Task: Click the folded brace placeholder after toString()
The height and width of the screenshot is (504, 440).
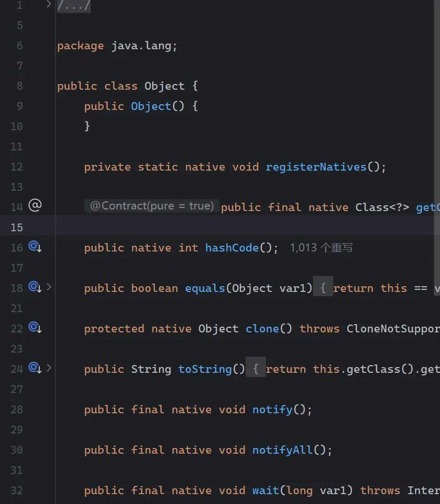Action: 256,369
